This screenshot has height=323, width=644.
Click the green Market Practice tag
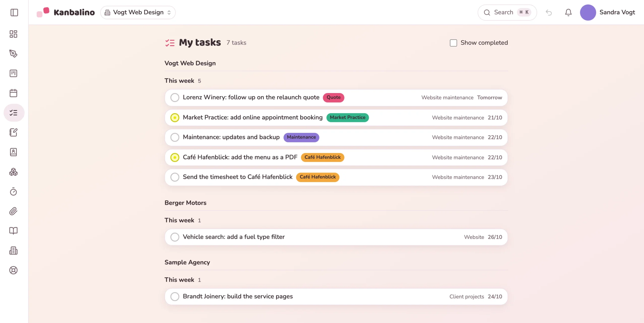(347, 117)
